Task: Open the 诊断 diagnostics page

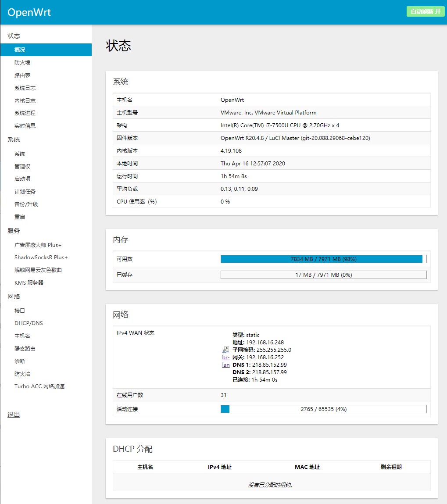Action: tap(20, 361)
